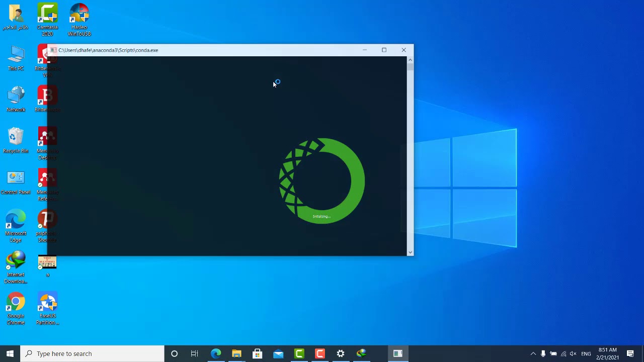Click the console scrollbar up arrow
The width and height of the screenshot is (644, 362).
coord(410,60)
